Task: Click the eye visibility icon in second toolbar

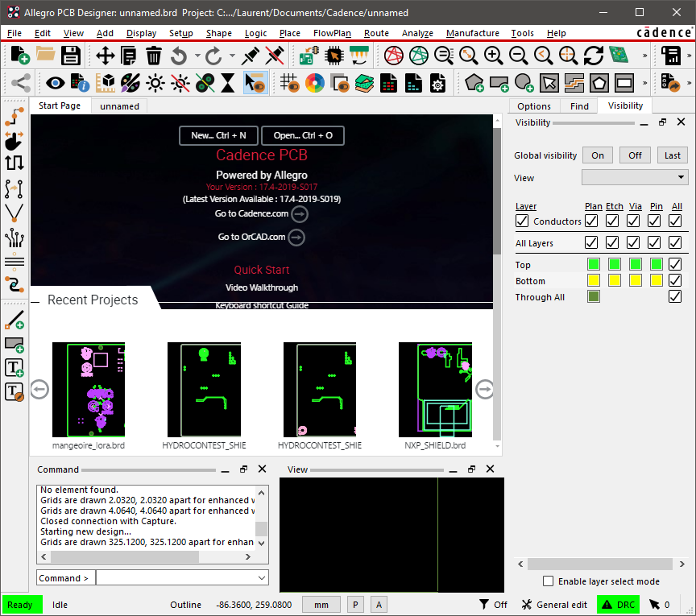Action: [56, 83]
